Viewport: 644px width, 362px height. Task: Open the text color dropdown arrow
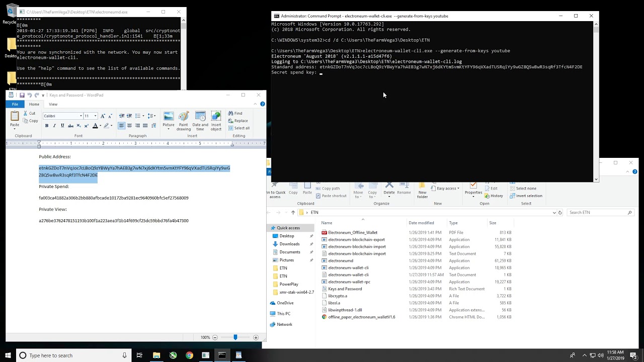click(100, 126)
